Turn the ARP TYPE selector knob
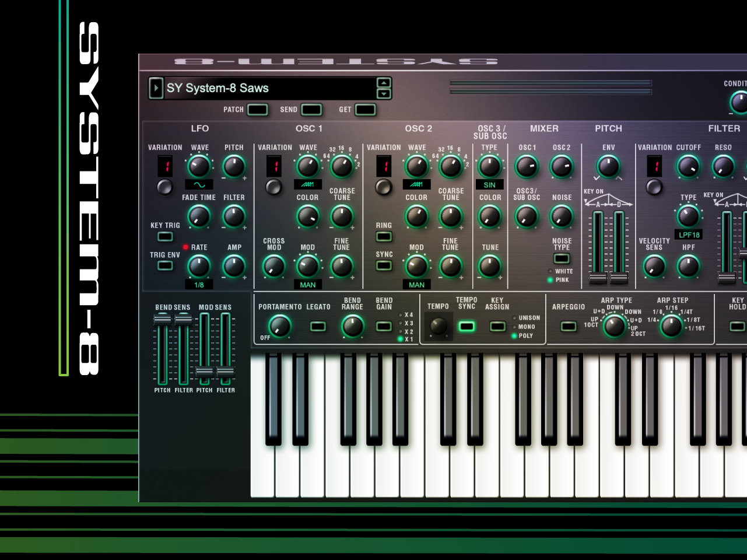Image resolution: width=747 pixels, height=560 pixels. [614, 326]
